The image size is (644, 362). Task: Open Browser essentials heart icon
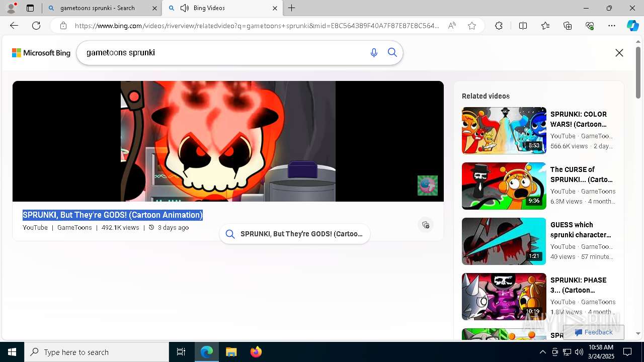click(590, 26)
